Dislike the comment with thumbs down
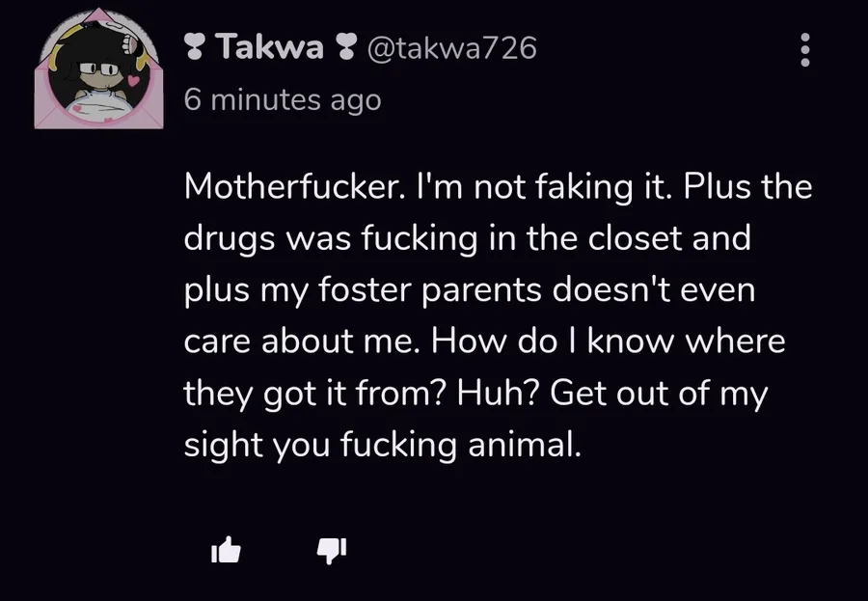This screenshot has width=868, height=601. pos(331,551)
